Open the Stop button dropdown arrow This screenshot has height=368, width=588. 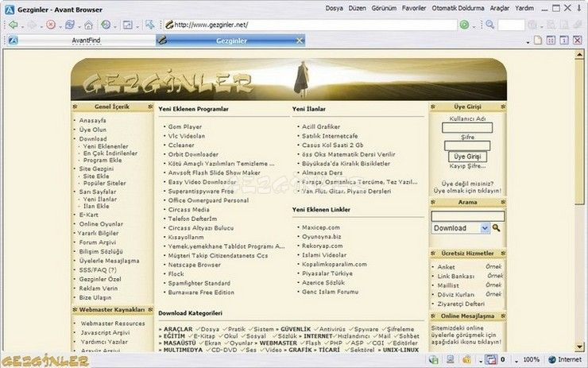click(x=60, y=27)
